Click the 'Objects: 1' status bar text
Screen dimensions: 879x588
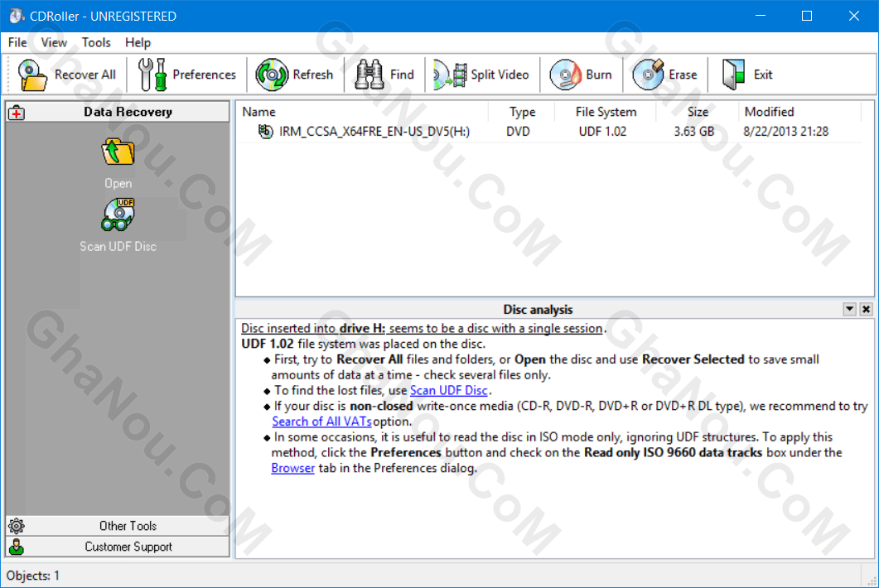click(x=33, y=576)
